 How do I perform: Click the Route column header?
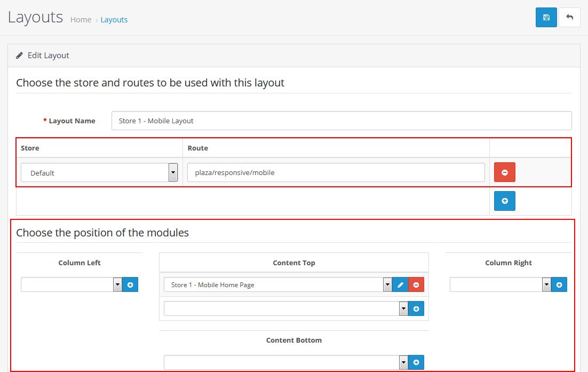(197, 148)
